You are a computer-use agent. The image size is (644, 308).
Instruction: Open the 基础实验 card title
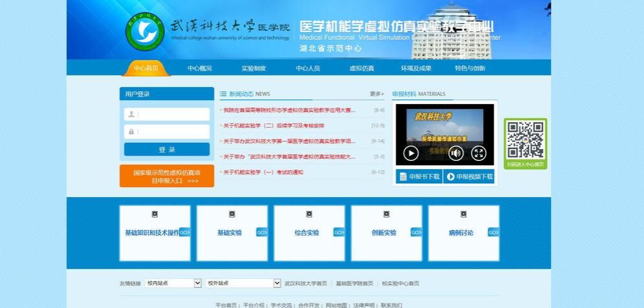click(230, 233)
